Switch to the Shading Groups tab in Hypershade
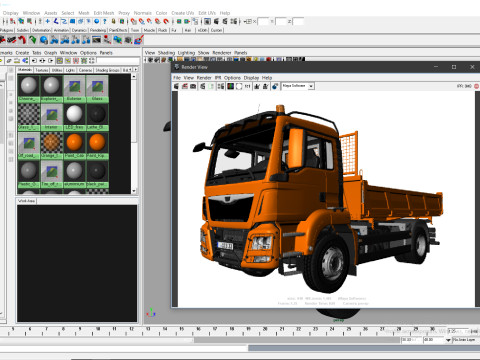480x360 pixels. click(107, 70)
